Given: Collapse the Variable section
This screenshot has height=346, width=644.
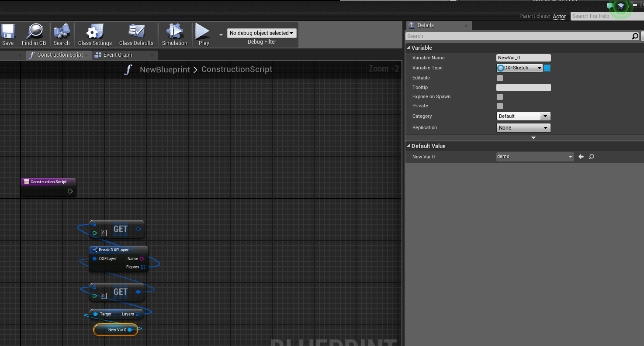Looking at the screenshot, I should click(409, 48).
